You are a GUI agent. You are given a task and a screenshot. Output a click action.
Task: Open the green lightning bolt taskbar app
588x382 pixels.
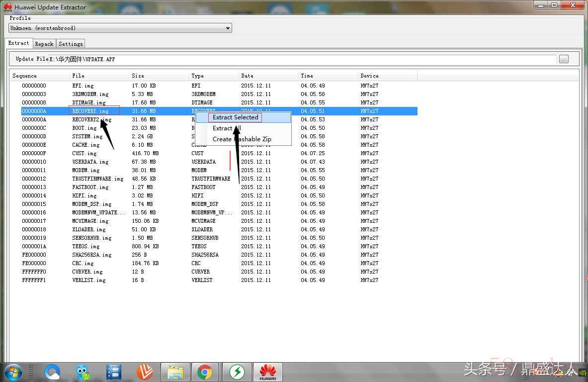click(x=237, y=372)
